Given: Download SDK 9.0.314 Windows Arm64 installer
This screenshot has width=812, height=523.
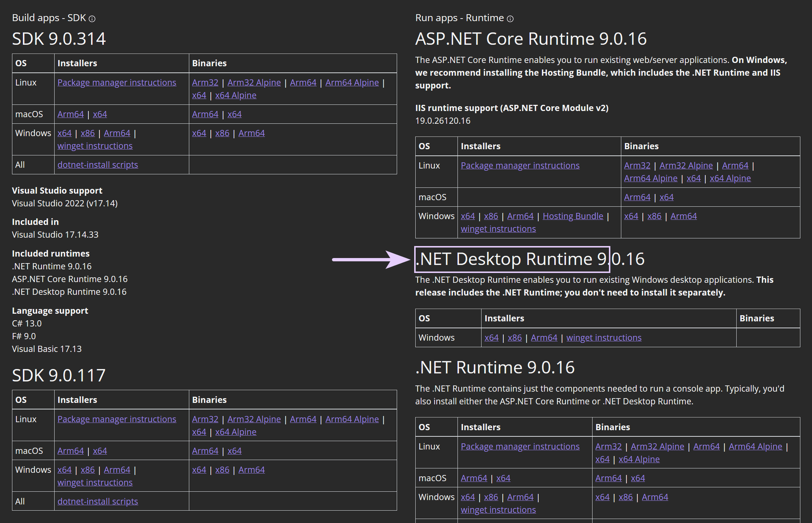Looking at the screenshot, I should pyautogui.click(x=117, y=133).
